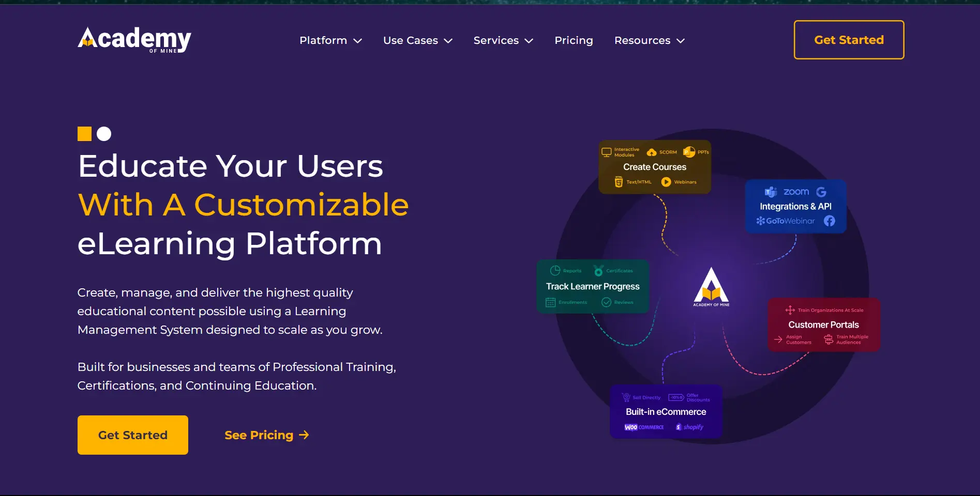Viewport: 980px width, 496px height.
Task: Follow the See Pricing link
Action: click(x=266, y=435)
